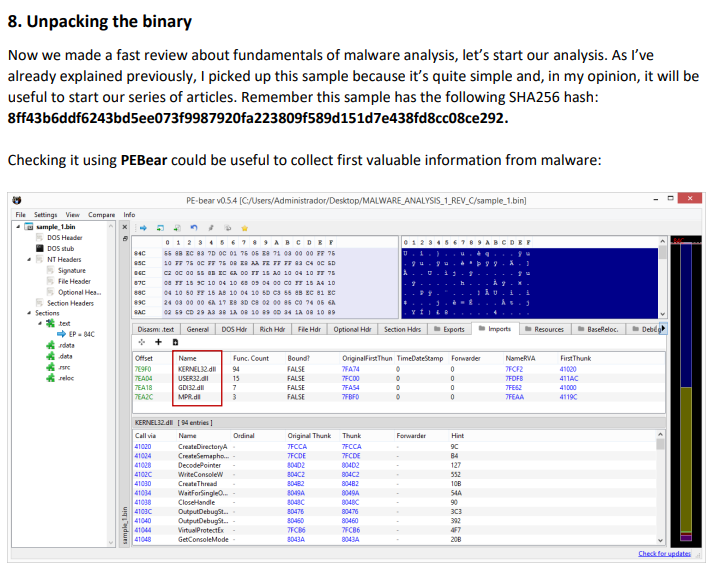This screenshot has height=568, width=714.
Task: Click the functions list scrollbar down arrow
Action: click(660, 540)
